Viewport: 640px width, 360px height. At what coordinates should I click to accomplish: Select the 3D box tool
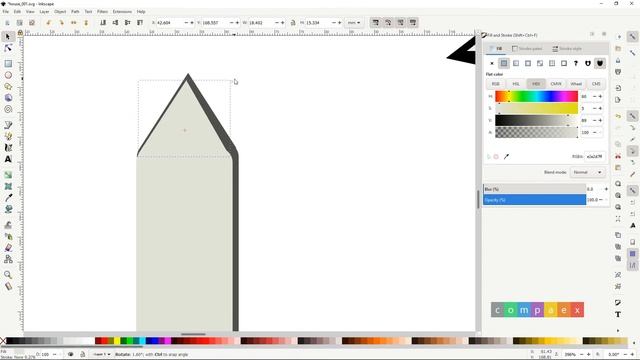[x=8, y=98]
